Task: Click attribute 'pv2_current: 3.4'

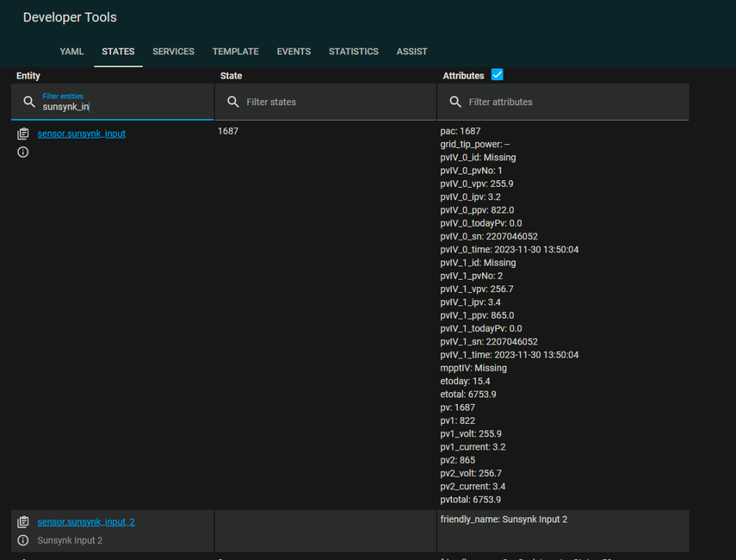Action: click(x=473, y=486)
